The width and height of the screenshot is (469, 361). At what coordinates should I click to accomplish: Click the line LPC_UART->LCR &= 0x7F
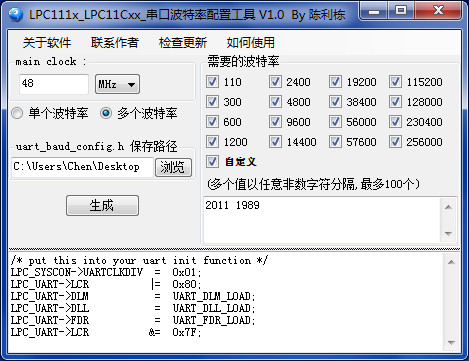point(106,332)
